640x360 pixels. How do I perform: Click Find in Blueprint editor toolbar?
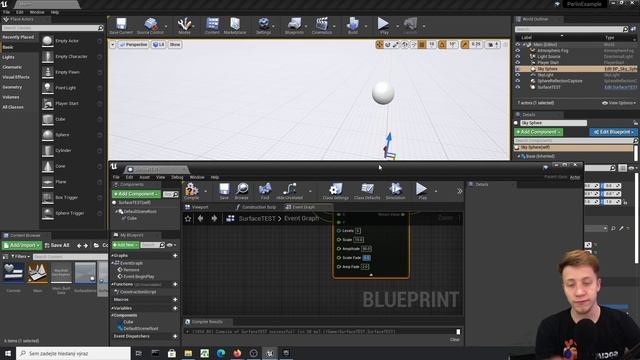265,191
